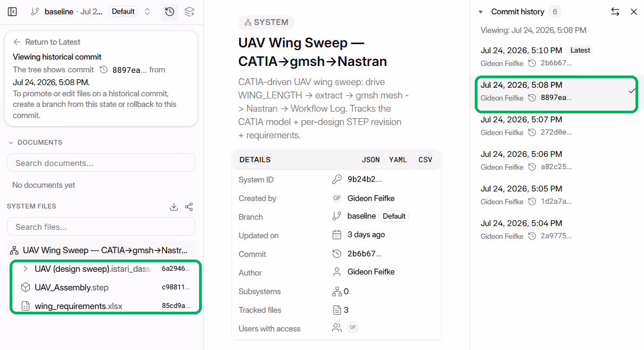Download system files icon
The height and width of the screenshot is (350, 644).
(x=174, y=207)
